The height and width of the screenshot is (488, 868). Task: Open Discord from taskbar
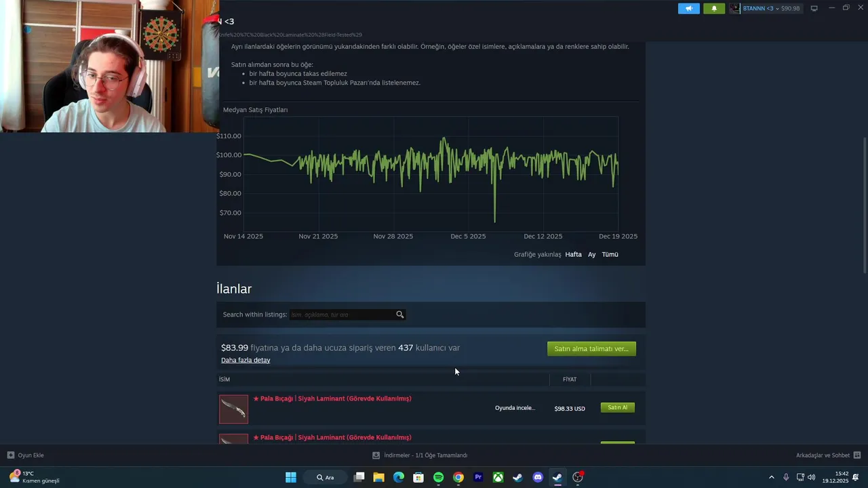(x=538, y=477)
